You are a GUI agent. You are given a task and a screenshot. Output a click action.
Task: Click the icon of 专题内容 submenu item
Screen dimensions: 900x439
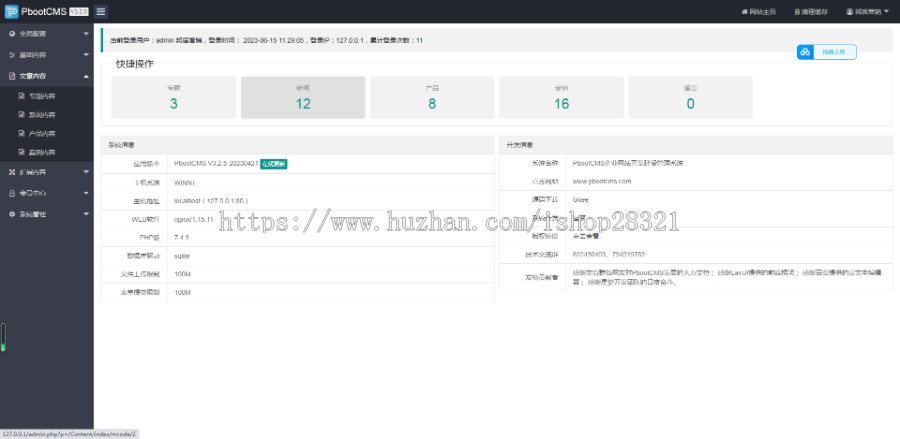(21, 96)
